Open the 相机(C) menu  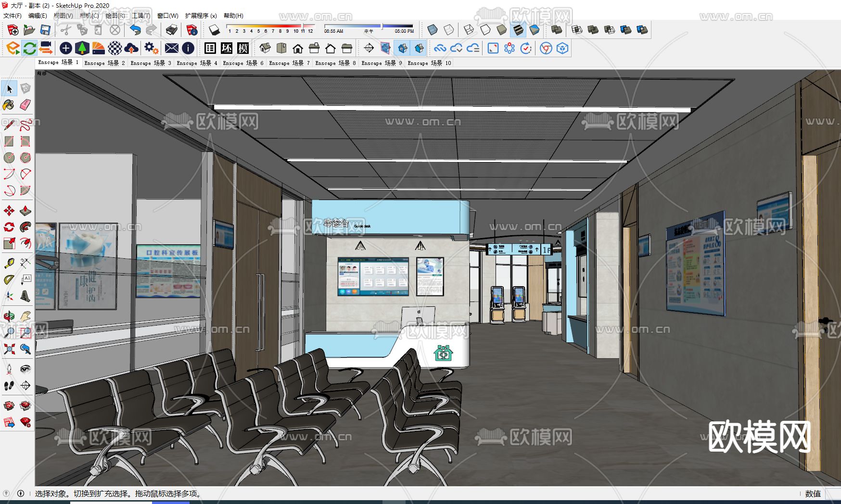(x=89, y=15)
